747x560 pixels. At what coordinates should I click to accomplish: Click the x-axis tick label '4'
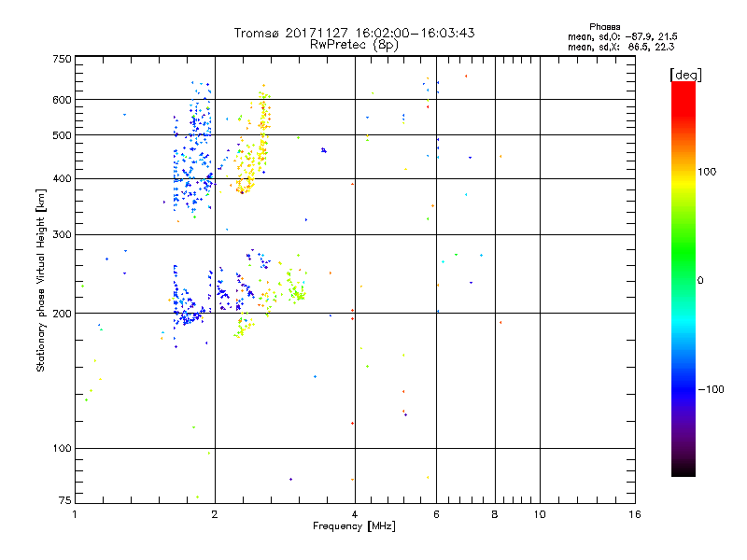pyautogui.click(x=355, y=515)
